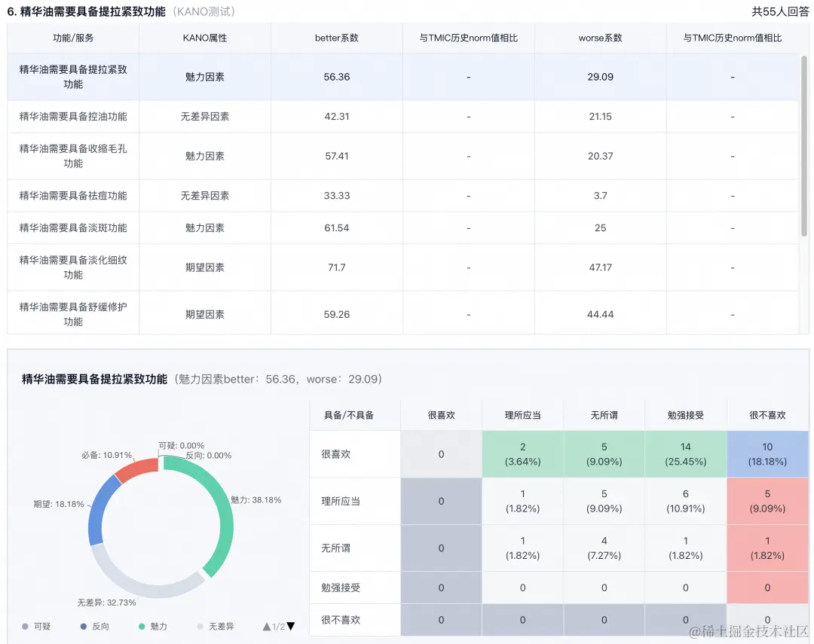Select the highlighted 10 (18.18%) matrix cell
The width and height of the screenshot is (814, 644).
(767, 453)
